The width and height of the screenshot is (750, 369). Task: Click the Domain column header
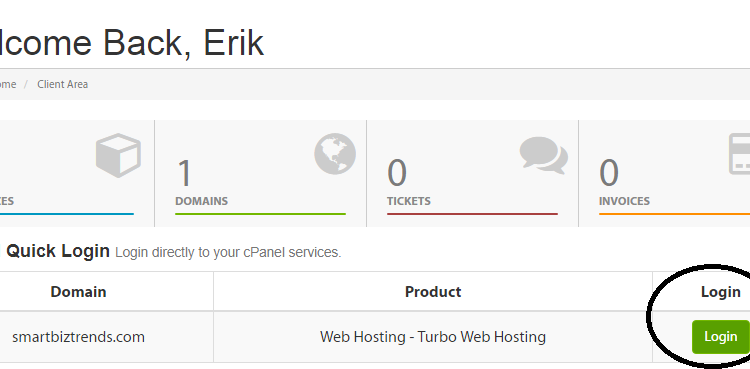click(78, 292)
